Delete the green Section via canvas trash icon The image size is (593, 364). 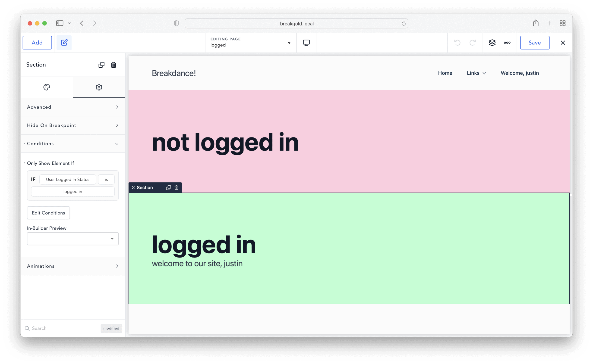pyautogui.click(x=176, y=187)
